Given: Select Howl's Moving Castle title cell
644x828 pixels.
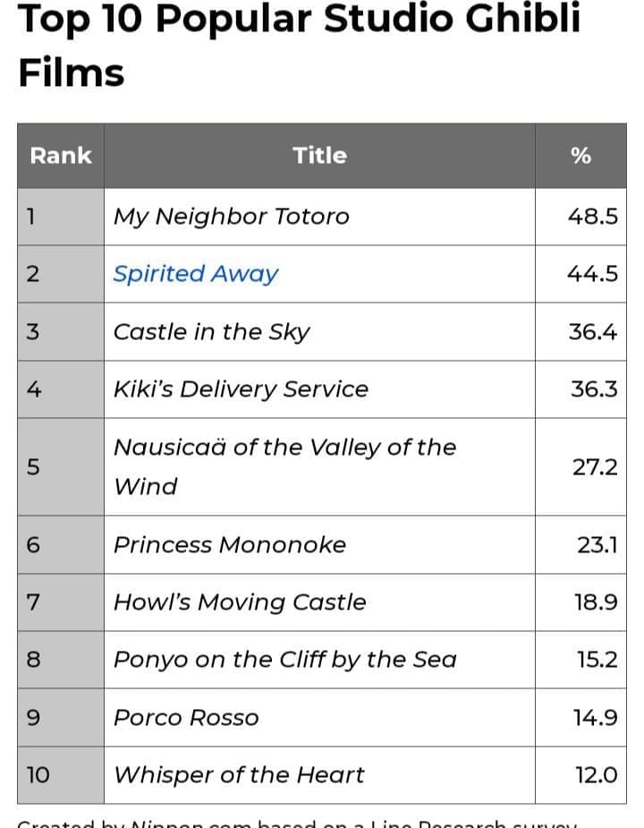Looking at the screenshot, I should coord(239,602).
